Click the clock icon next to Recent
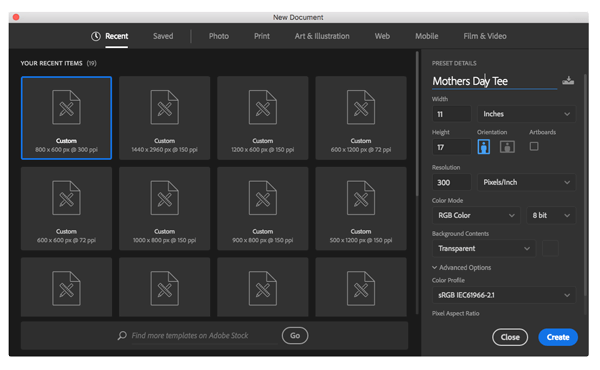The width and height of the screenshot is (600, 370). click(x=96, y=36)
